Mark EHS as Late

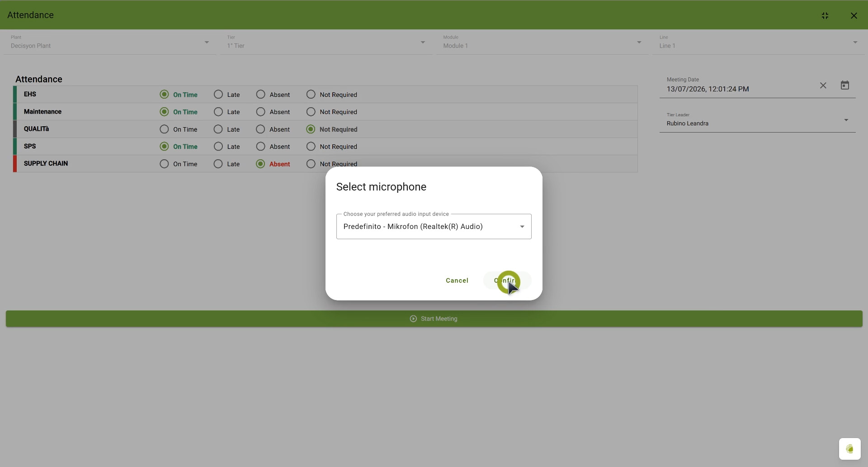pos(218,94)
